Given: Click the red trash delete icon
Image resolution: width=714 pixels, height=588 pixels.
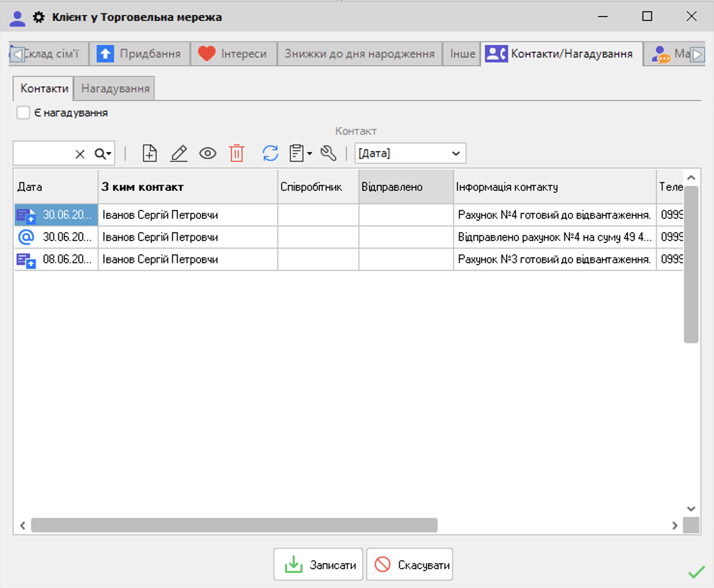Looking at the screenshot, I should point(237,154).
